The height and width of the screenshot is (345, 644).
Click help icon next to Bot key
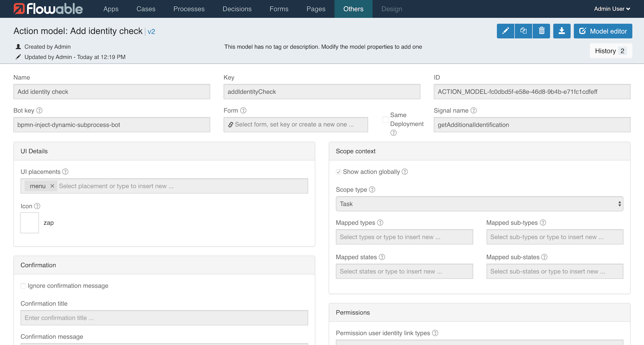tap(39, 110)
